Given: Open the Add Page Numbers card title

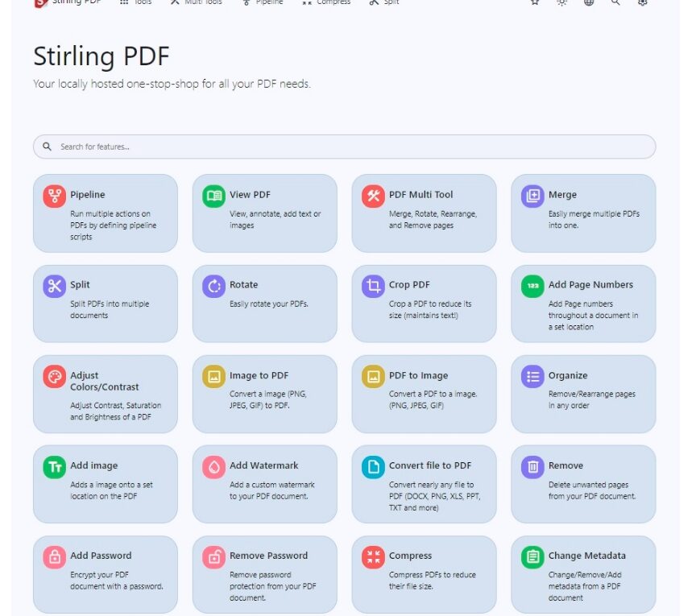Looking at the screenshot, I should 590,284.
